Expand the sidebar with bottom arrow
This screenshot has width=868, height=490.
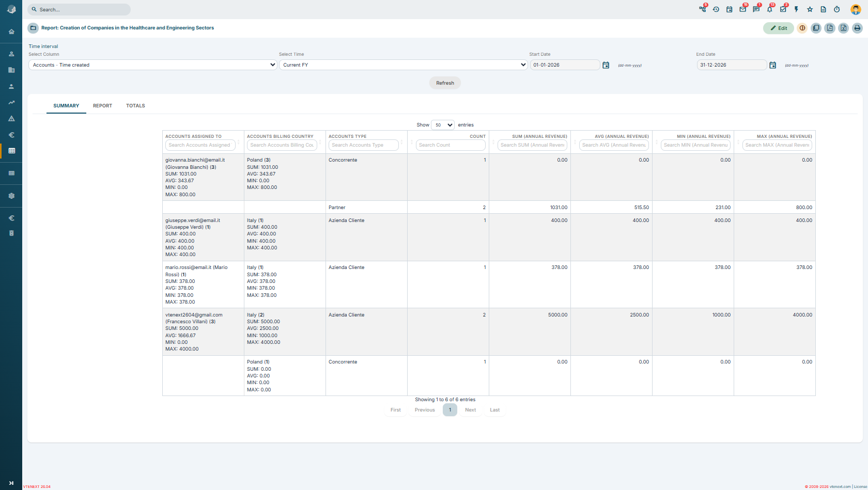pos(11,483)
